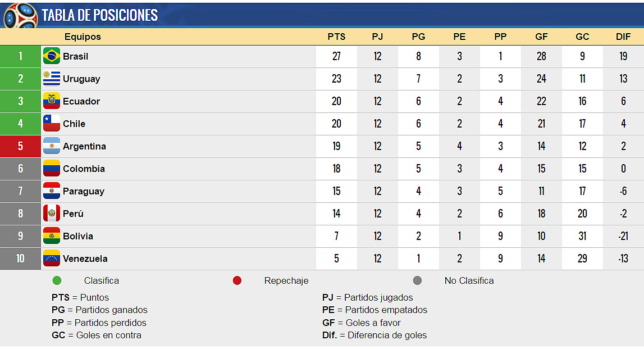
Task: Click the Bolivia flag icon
Action: pyautogui.click(x=52, y=236)
